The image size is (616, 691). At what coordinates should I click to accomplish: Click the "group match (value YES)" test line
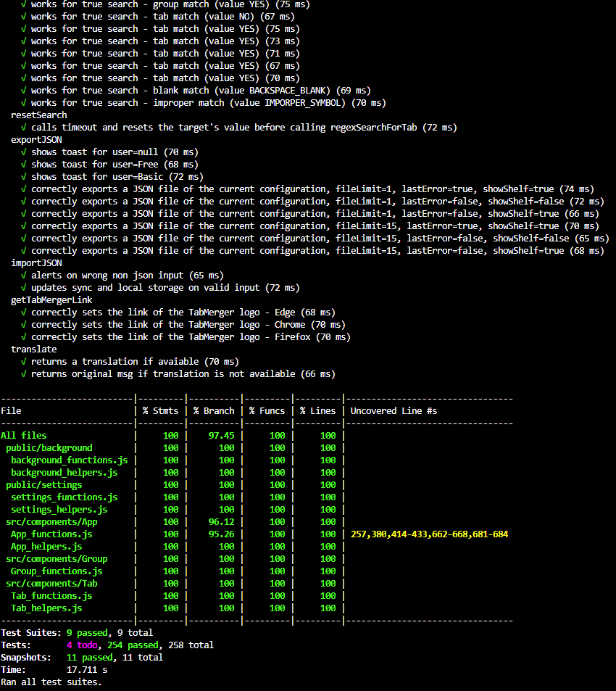(x=165, y=4)
